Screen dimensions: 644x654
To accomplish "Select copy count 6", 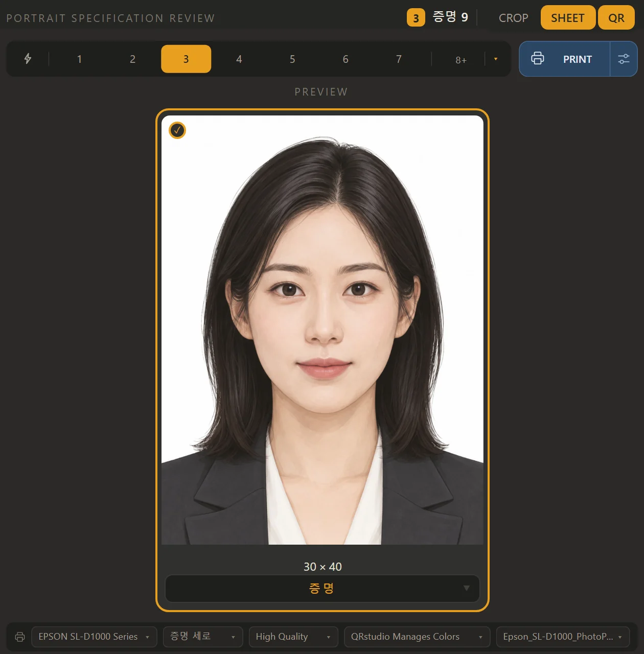I will point(346,59).
